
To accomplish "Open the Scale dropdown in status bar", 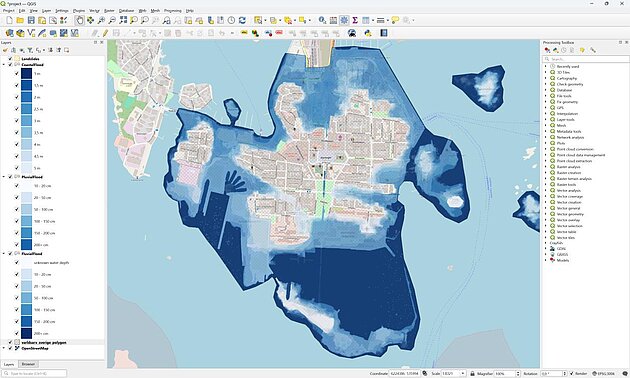I will point(463,374).
